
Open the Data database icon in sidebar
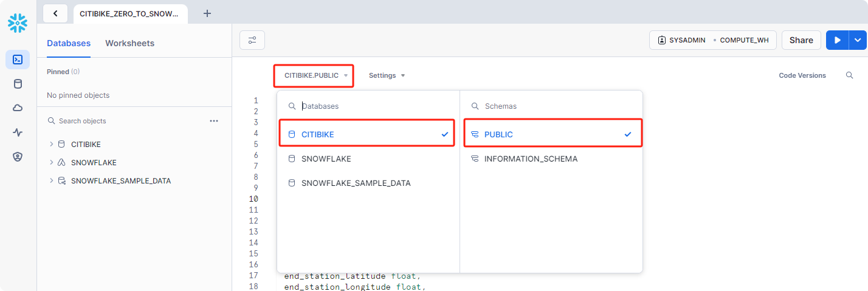point(18,84)
